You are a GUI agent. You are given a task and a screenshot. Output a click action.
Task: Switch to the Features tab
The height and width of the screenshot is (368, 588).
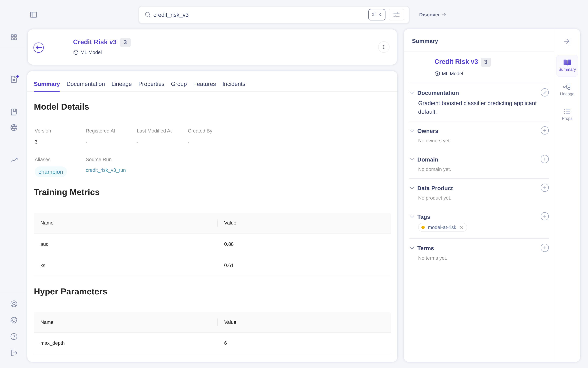point(204,84)
